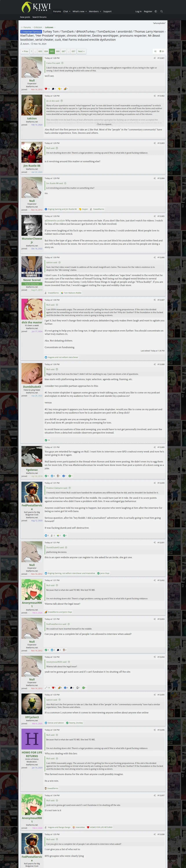
Task: Click 'Today at 1:29 PM' timestamp on post #13,683
Action: tap(52, 143)
